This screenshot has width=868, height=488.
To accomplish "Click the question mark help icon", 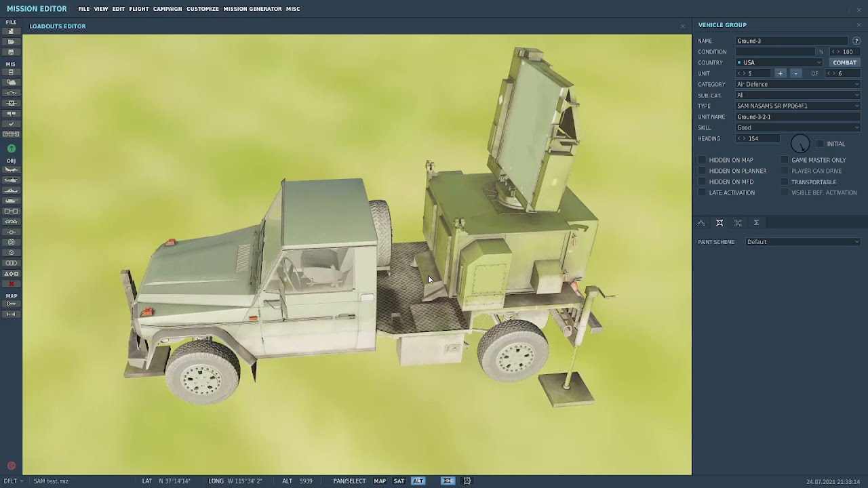I will coord(856,41).
